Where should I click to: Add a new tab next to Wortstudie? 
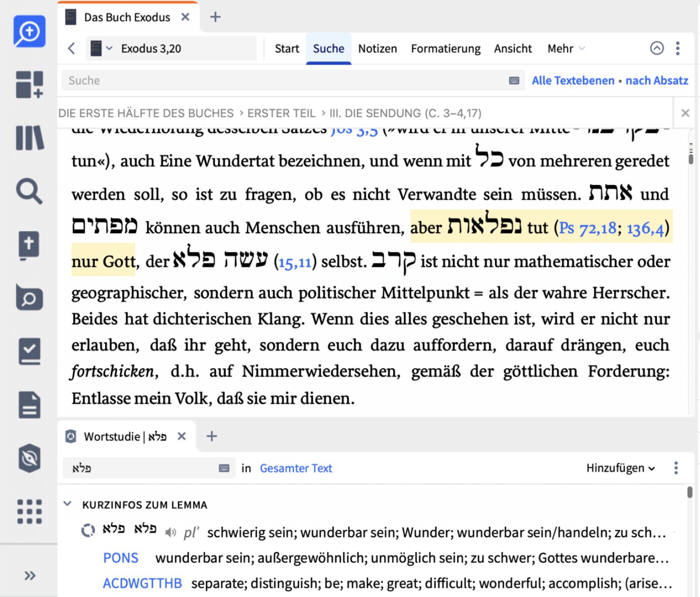pyautogui.click(x=212, y=436)
